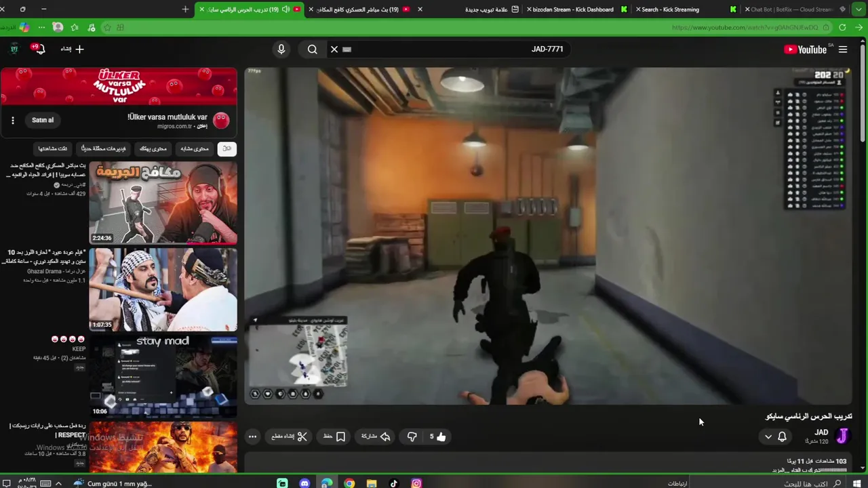Open the KEEP channel name

click(79, 349)
